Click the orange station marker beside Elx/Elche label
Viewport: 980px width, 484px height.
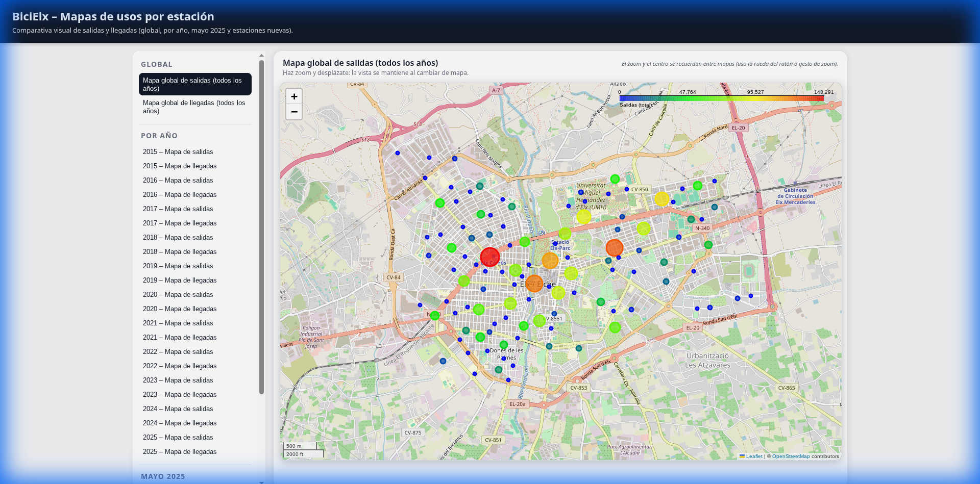coord(534,284)
